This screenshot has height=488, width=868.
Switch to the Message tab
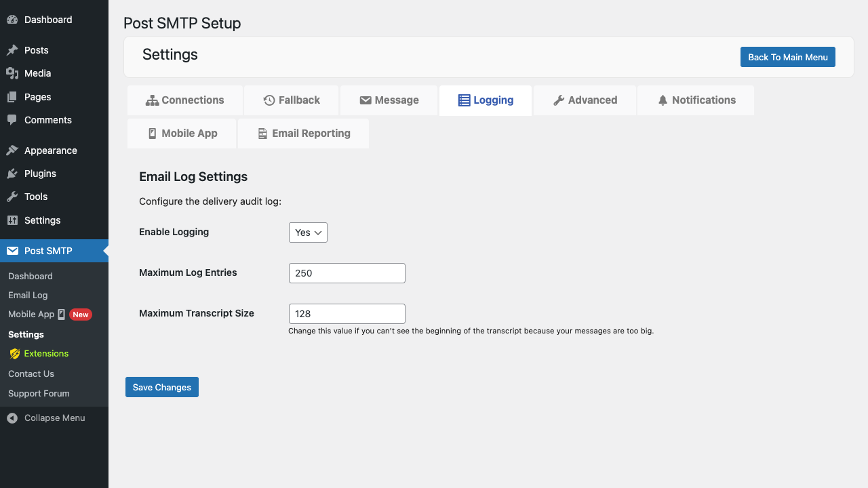pyautogui.click(x=389, y=100)
